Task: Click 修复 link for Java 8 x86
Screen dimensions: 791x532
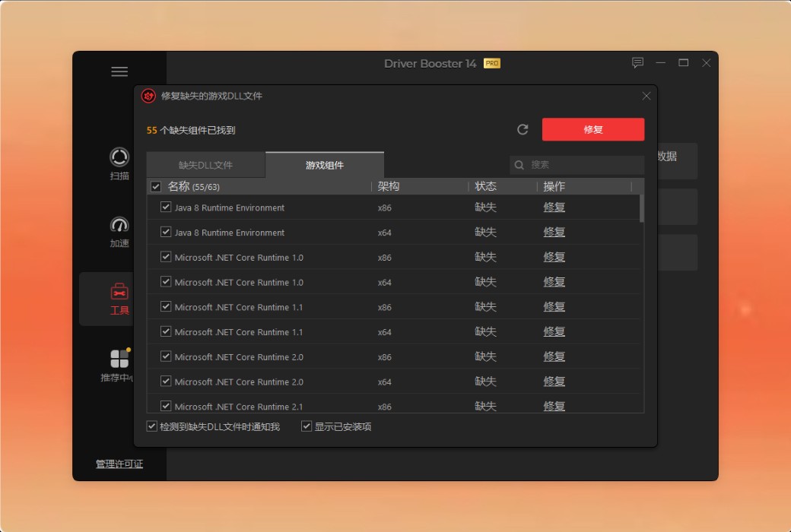Action: (x=554, y=207)
